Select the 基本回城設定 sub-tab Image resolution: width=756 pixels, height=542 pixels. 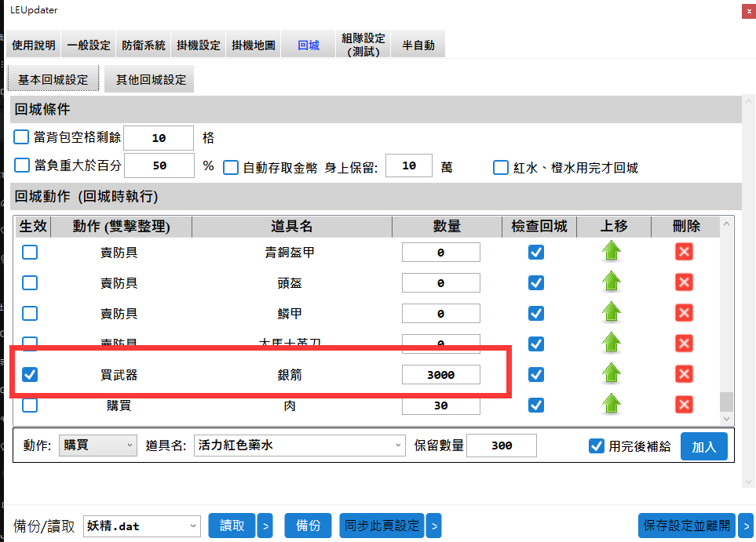[53, 79]
